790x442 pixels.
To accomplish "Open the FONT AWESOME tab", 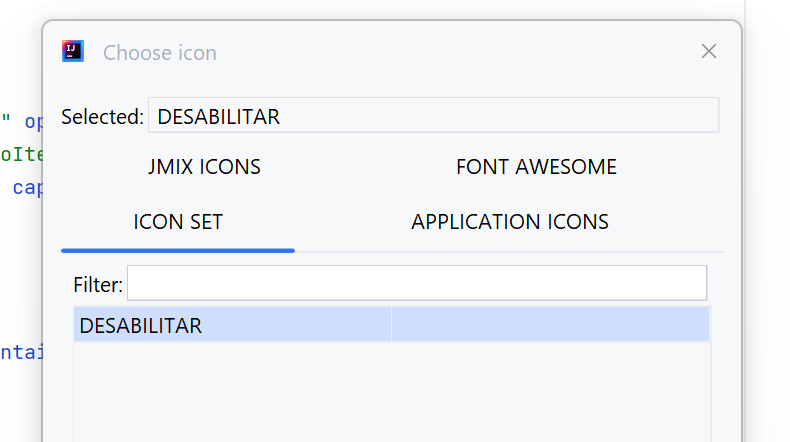I will [x=536, y=167].
